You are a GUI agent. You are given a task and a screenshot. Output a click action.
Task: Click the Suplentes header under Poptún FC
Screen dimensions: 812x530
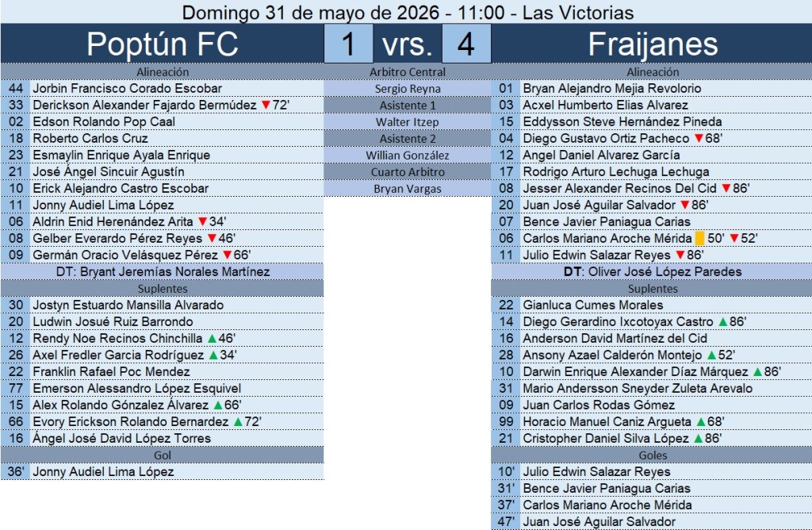162,289
